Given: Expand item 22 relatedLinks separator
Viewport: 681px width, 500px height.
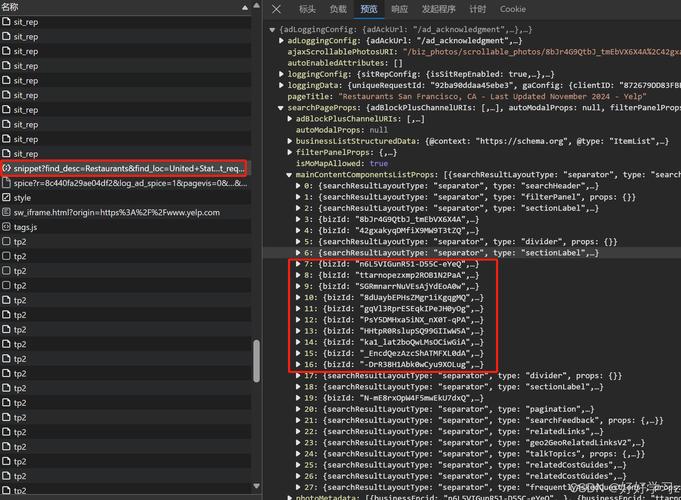Looking at the screenshot, I should pyautogui.click(x=298, y=431).
